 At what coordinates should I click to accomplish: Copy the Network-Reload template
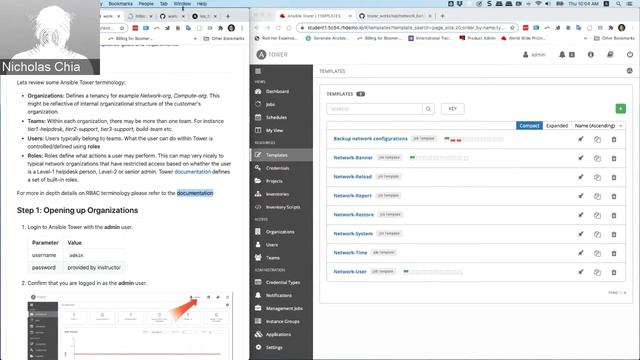coord(597,178)
